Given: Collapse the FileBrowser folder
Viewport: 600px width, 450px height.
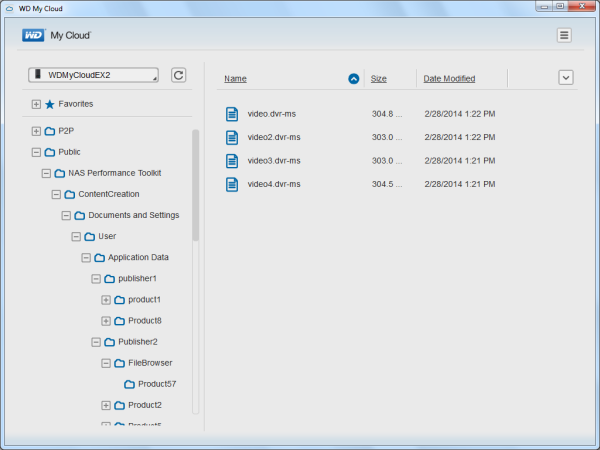Looking at the screenshot, I should [106, 363].
